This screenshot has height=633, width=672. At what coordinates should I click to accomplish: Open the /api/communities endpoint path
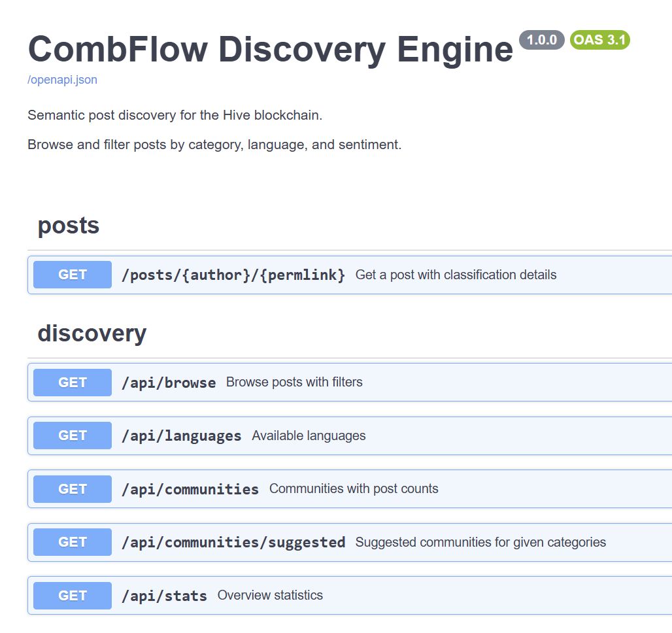pos(190,489)
